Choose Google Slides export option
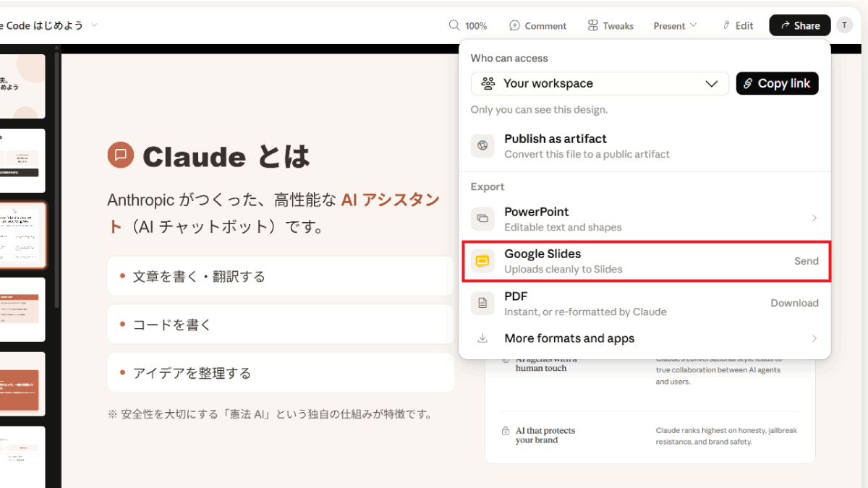 pyautogui.click(x=645, y=261)
